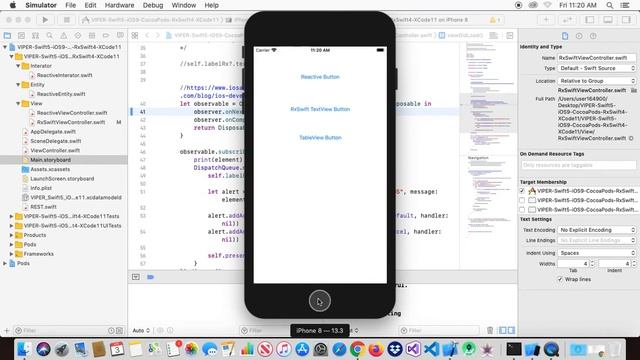Open Finder from the Dock
This screenshot has width=640, height=360.
tap(24, 349)
